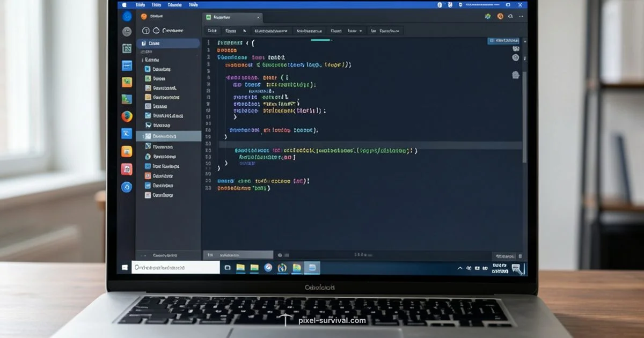The image size is (644, 338).
Task: Show hidden icons chevron in system tray
Action: click(x=460, y=268)
